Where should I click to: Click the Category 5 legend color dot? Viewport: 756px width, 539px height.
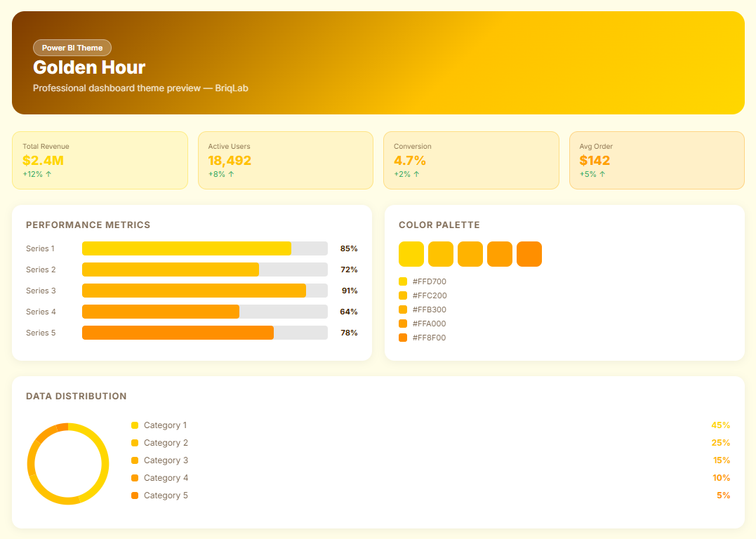[135, 495]
